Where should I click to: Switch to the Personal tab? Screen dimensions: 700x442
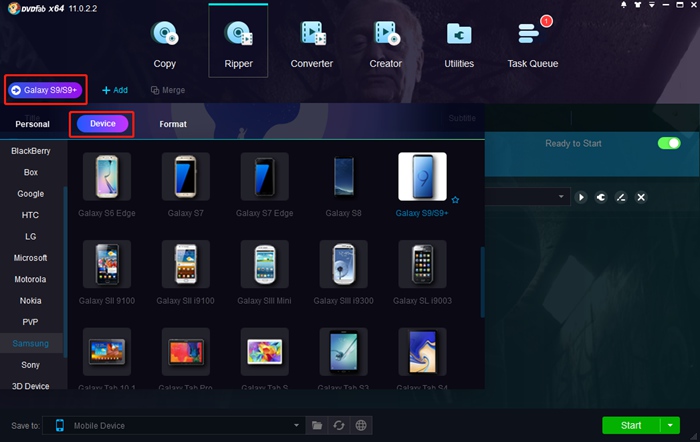(32, 124)
